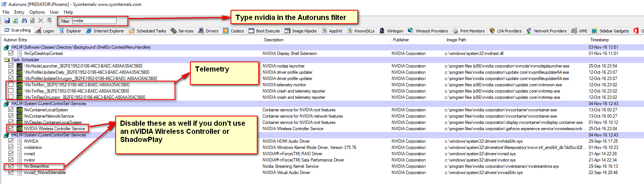Screen dimensions: 644x184
Task: Click the Jump to Entry toolbar icon
Action: click(49, 21)
